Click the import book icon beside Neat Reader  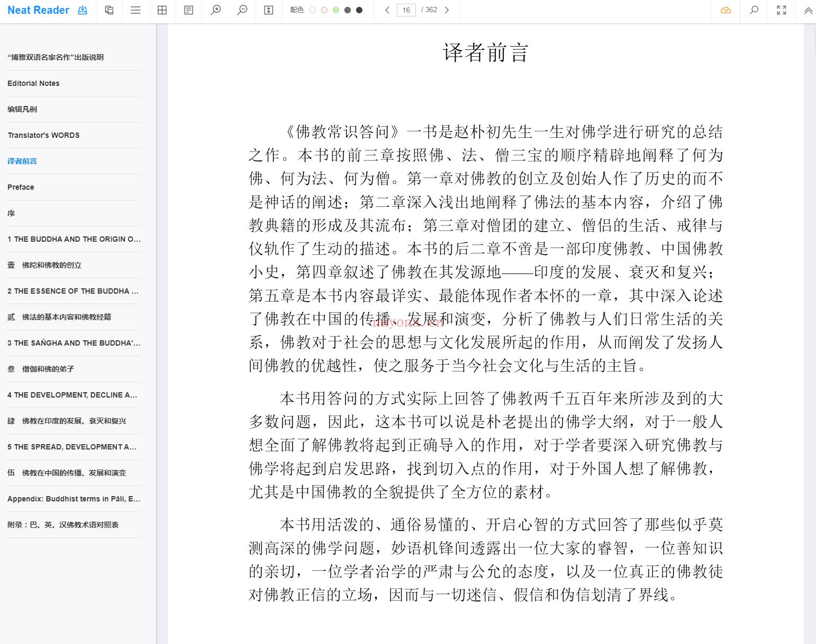pos(83,10)
